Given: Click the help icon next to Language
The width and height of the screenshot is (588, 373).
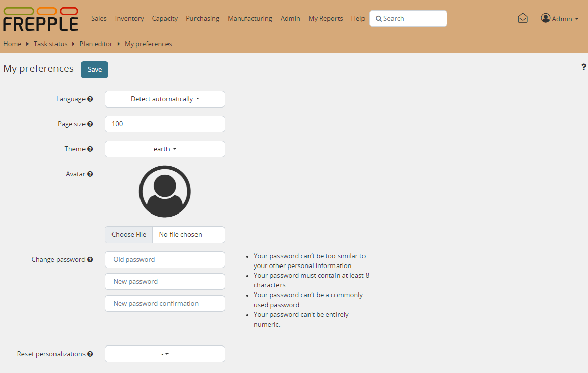Looking at the screenshot, I should 90,99.
